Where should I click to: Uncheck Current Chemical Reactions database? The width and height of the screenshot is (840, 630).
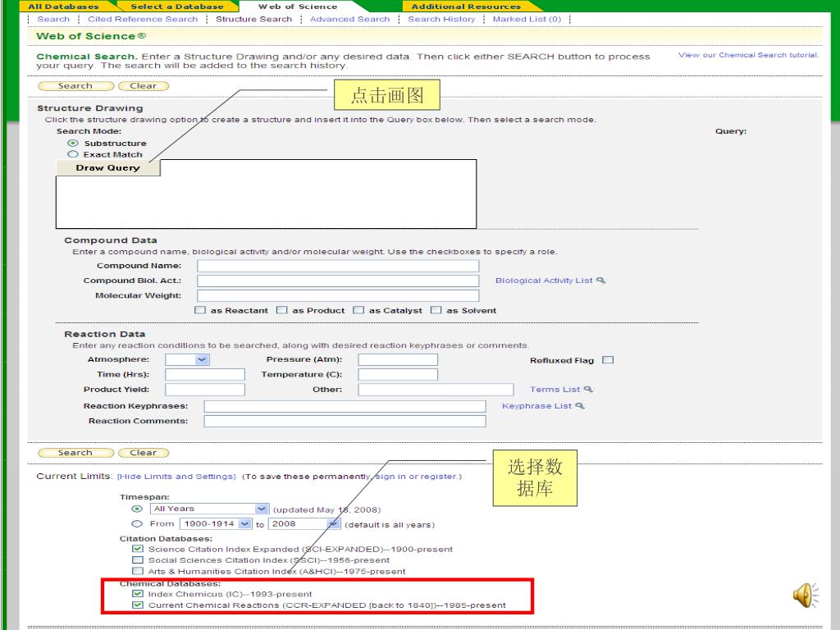pos(138,605)
